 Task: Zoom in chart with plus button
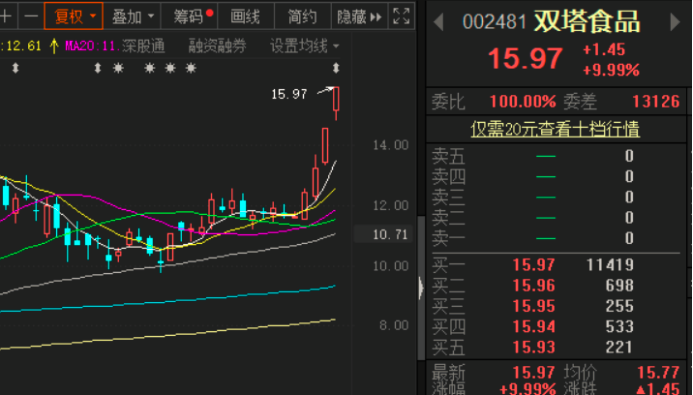pyautogui.click(x=6, y=16)
